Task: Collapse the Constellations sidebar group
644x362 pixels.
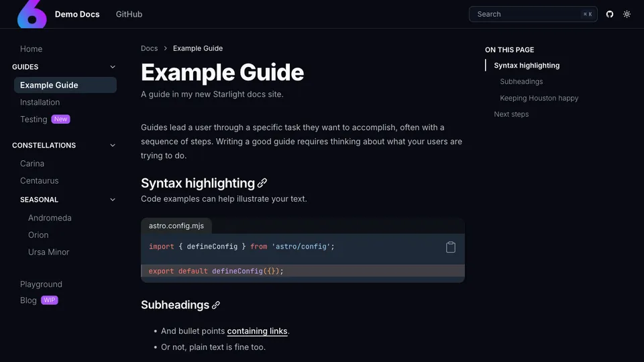Action: tap(113, 145)
